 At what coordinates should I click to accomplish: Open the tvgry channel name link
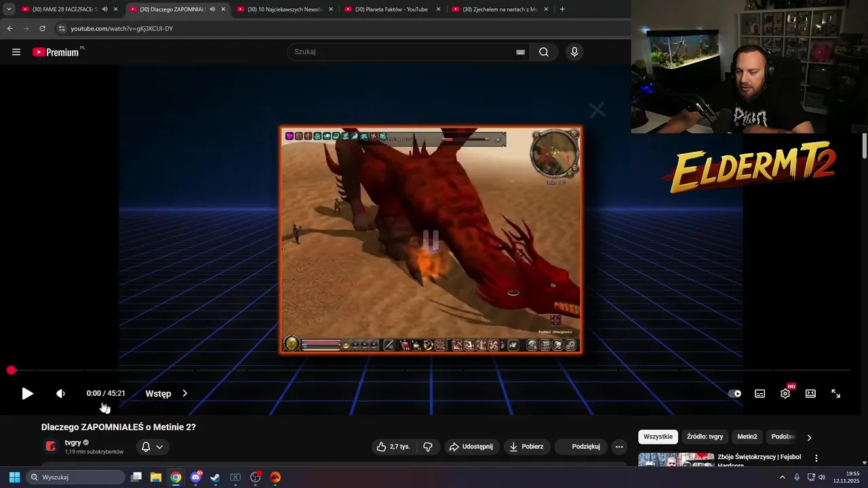(x=73, y=443)
